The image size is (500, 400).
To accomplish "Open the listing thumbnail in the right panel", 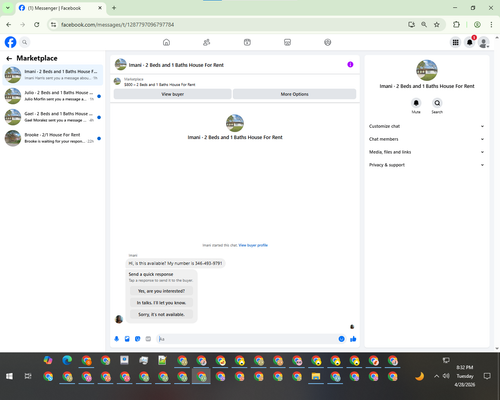I will (427, 70).
